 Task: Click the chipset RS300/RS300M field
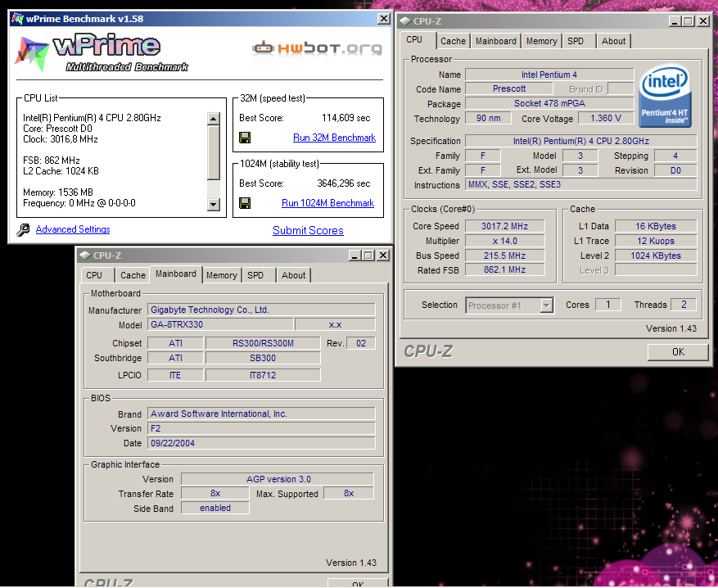point(263,343)
